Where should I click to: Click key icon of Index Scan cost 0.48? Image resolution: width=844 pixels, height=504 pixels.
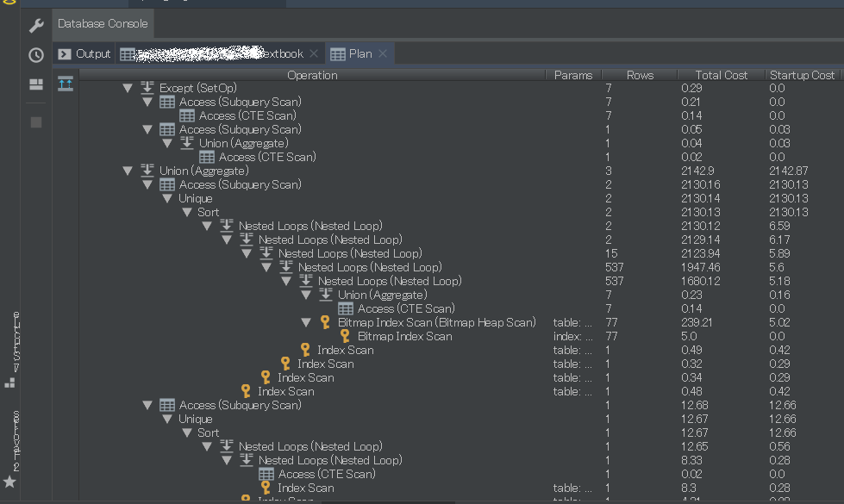246,392
